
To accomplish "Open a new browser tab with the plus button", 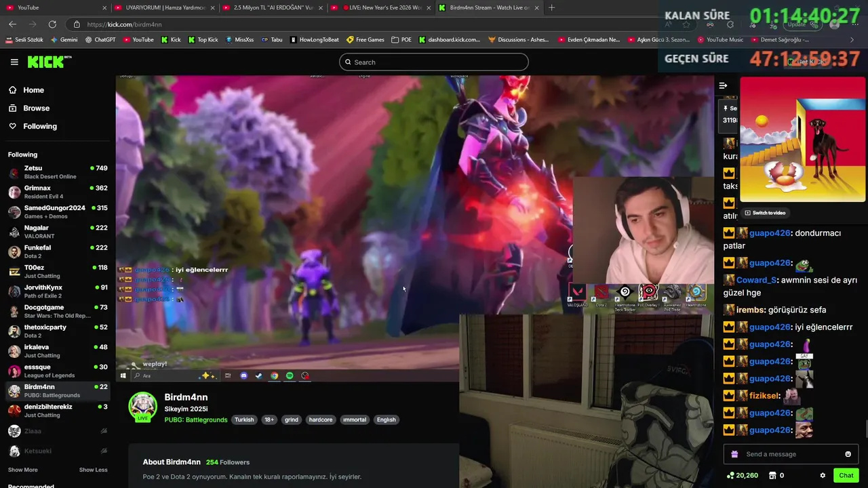I will (x=551, y=7).
